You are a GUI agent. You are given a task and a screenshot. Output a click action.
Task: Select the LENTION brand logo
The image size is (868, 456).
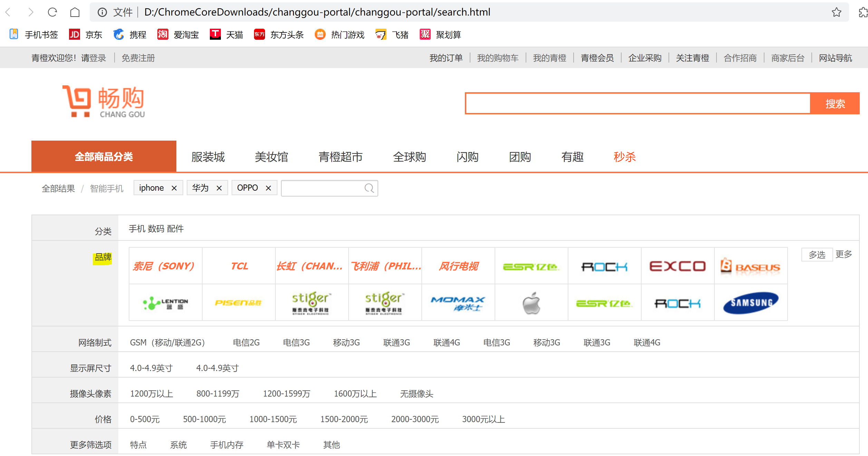pyautogui.click(x=166, y=303)
